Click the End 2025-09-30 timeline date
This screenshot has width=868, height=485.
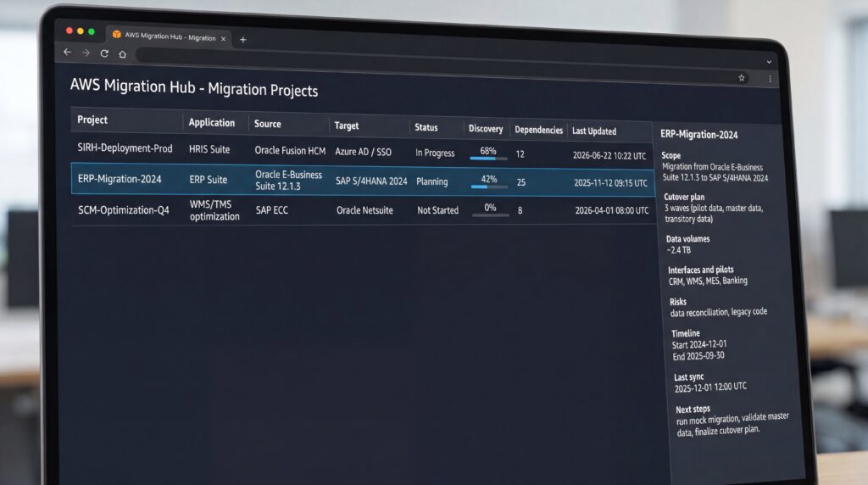698,356
